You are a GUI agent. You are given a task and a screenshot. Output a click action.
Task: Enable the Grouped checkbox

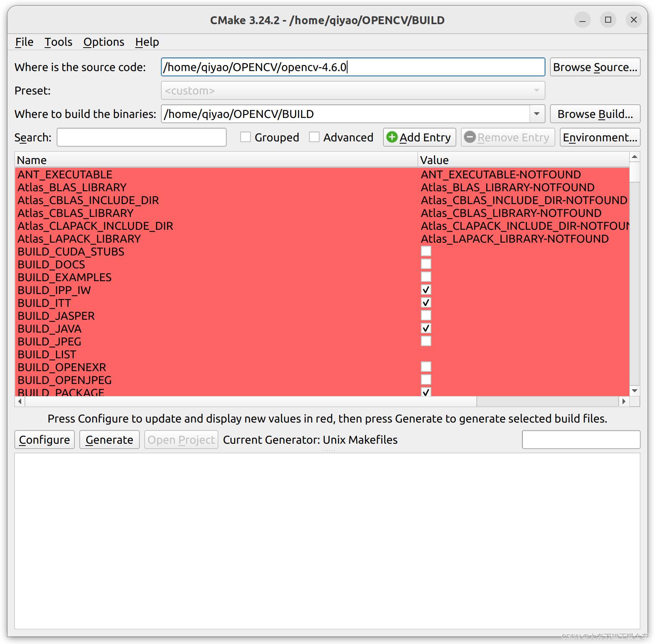click(246, 137)
